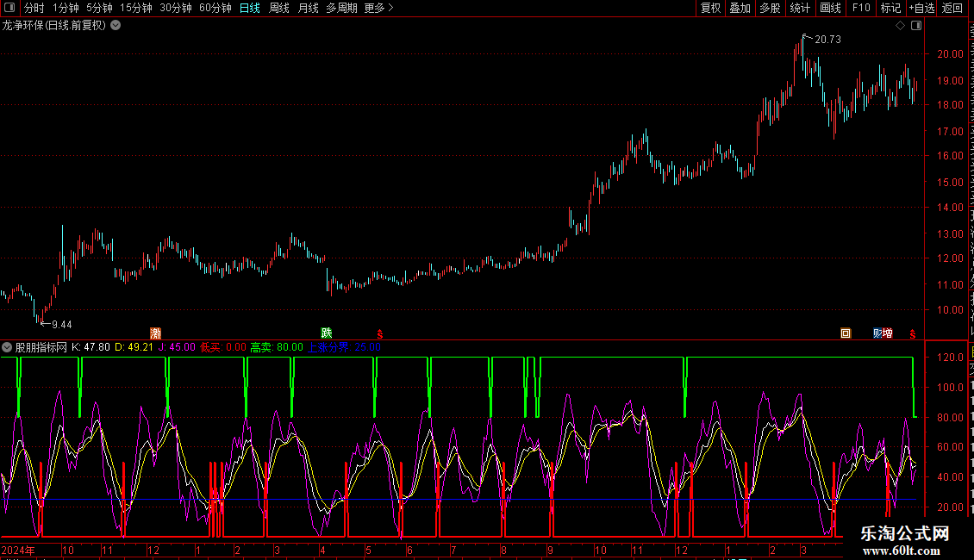Switch to the 15分钟 period
Viewport: 974px width, 560px height.
pos(136,8)
